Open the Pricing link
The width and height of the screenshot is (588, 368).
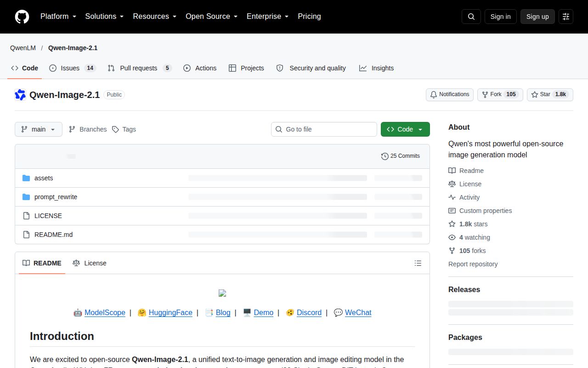pyautogui.click(x=309, y=17)
